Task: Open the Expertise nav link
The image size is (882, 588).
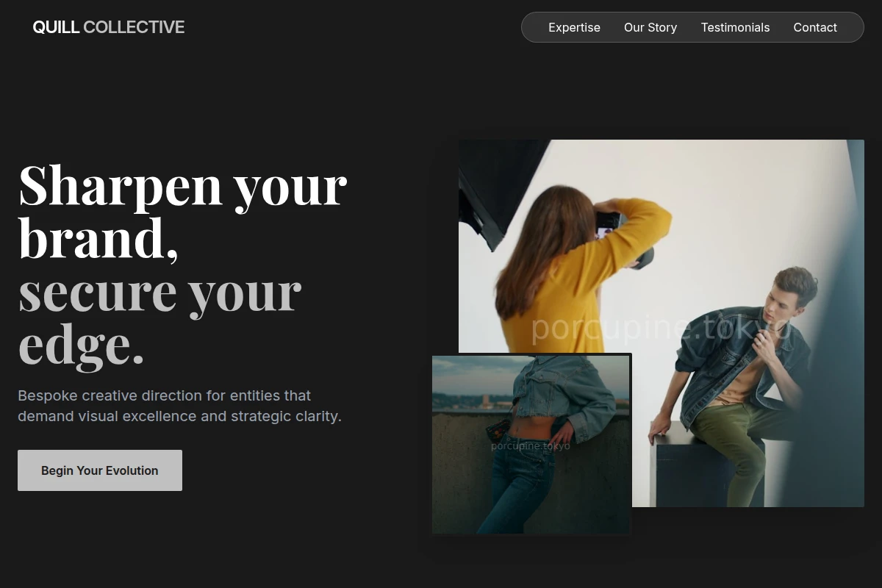Action: tap(574, 27)
